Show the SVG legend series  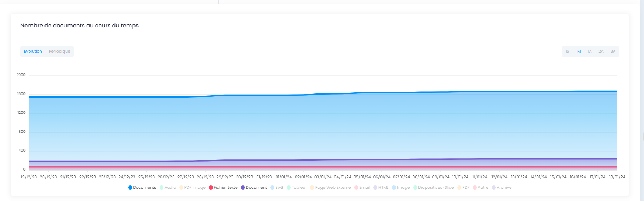click(277, 188)
